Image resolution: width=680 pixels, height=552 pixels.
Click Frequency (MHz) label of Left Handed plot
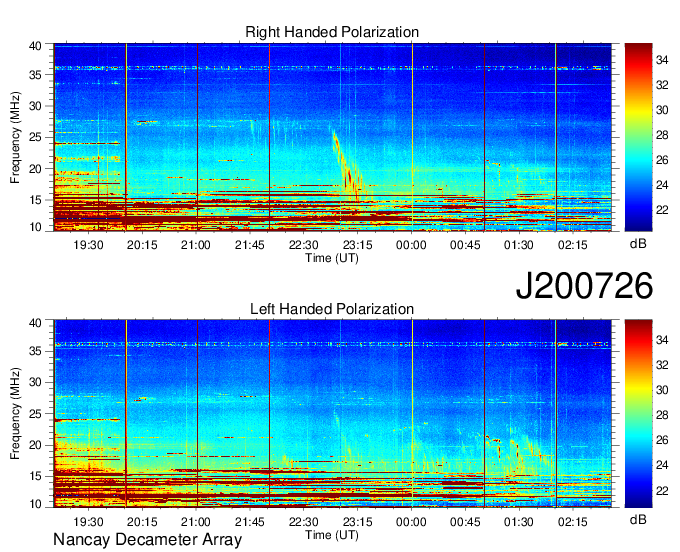pos(15,414)
